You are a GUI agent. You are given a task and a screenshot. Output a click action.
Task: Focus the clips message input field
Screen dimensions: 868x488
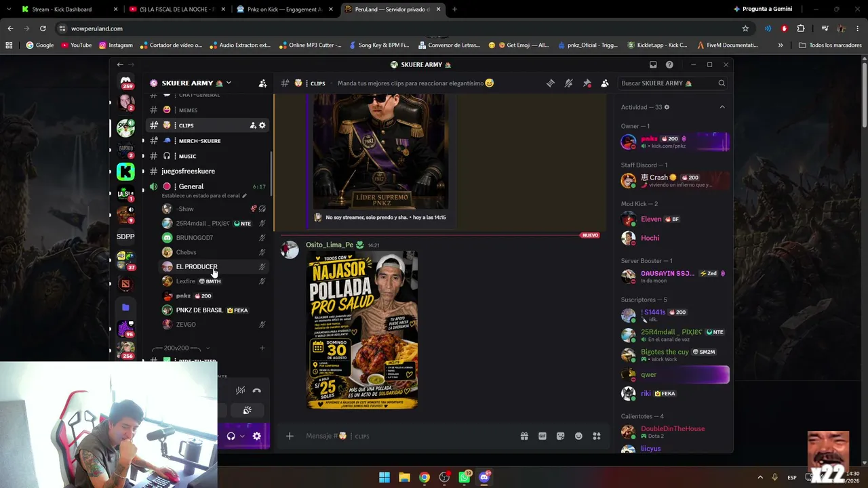tap(407, 436)
